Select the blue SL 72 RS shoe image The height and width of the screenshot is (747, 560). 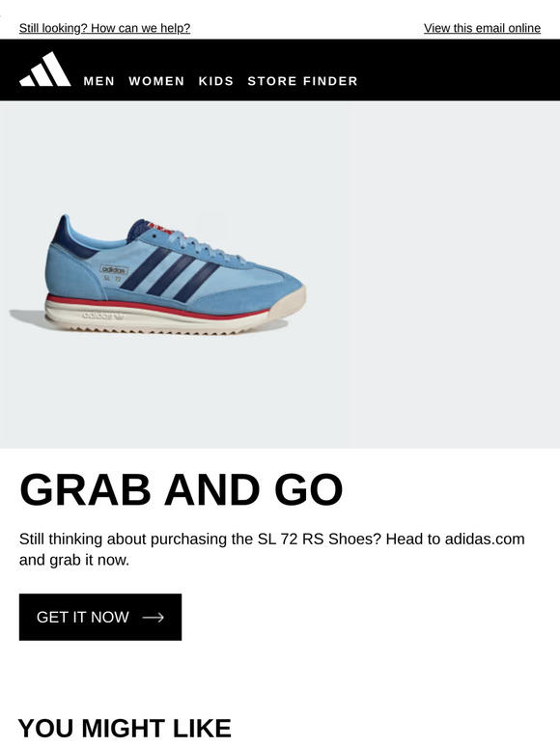[157, 275]
